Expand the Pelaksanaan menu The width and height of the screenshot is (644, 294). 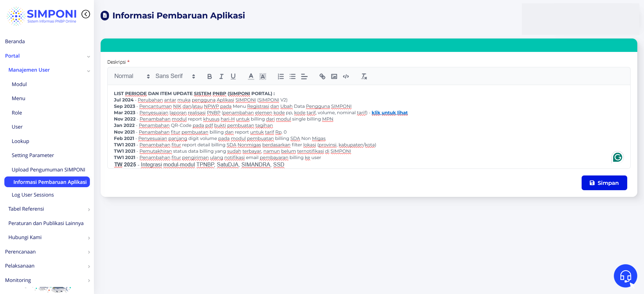coord(89,266)
